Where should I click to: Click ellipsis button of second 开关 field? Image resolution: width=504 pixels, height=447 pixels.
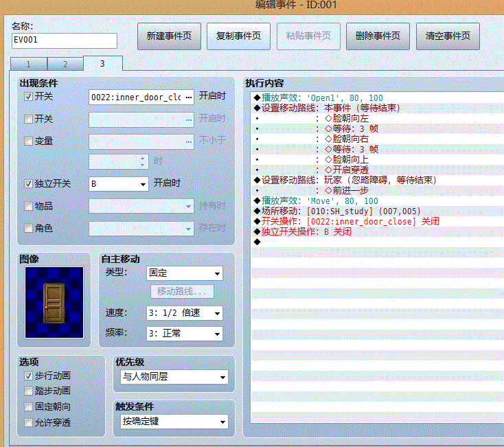[189, 119]
